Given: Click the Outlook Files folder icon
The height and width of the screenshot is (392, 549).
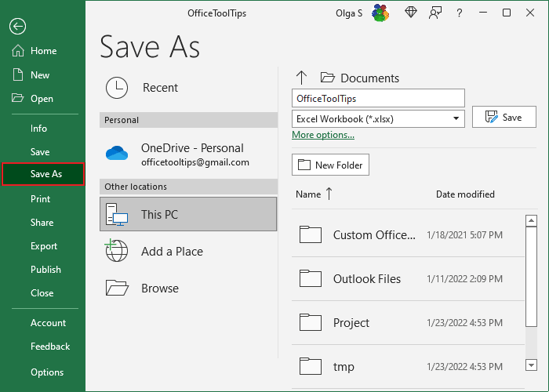Looking at the screenshot, I should (311, 278).
